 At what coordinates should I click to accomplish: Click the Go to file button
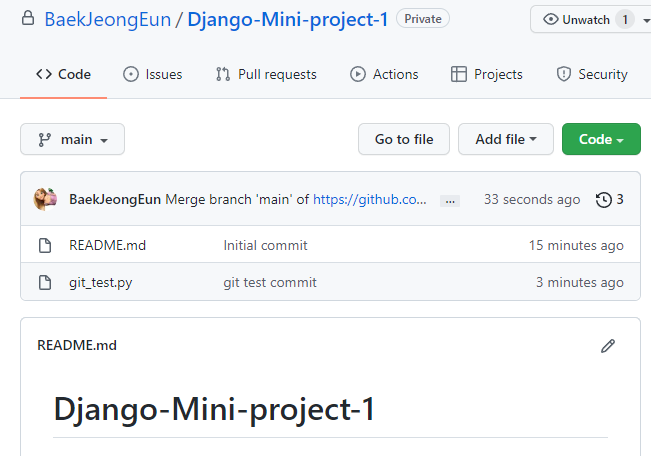click(404, 139)
